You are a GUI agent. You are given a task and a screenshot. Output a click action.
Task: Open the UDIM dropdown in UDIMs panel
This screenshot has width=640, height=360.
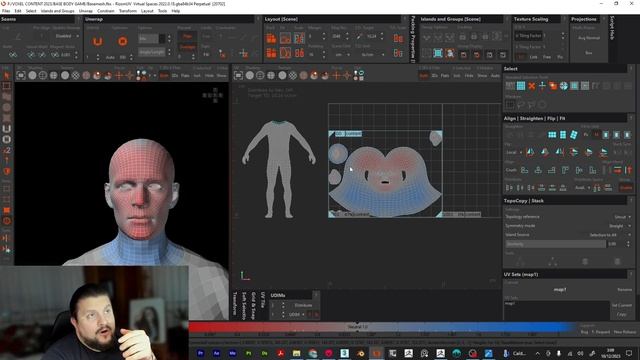click(296, 314)
